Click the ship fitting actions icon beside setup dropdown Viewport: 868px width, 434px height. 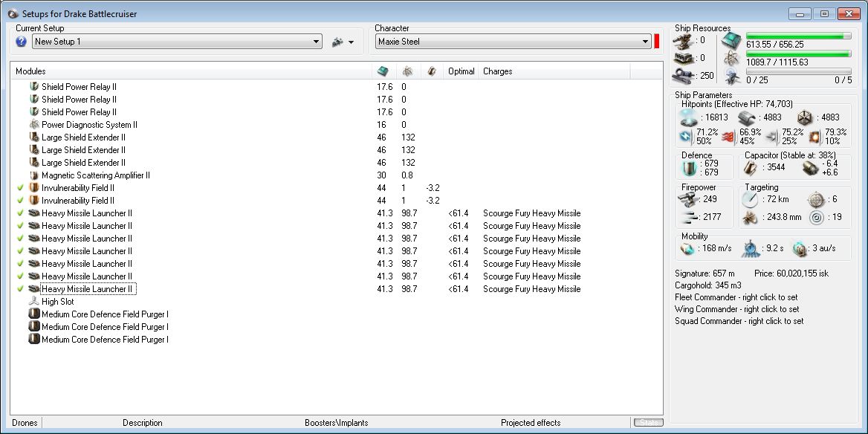click(x=337, y=42)
